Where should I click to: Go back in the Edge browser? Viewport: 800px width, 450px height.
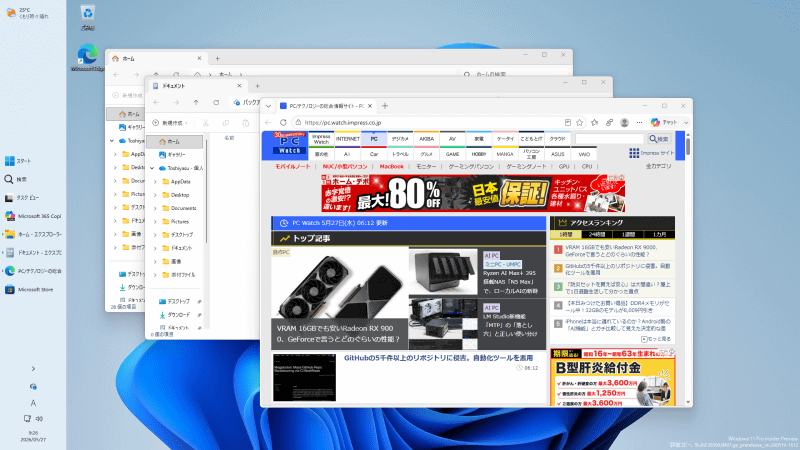[x=269, y=122]
